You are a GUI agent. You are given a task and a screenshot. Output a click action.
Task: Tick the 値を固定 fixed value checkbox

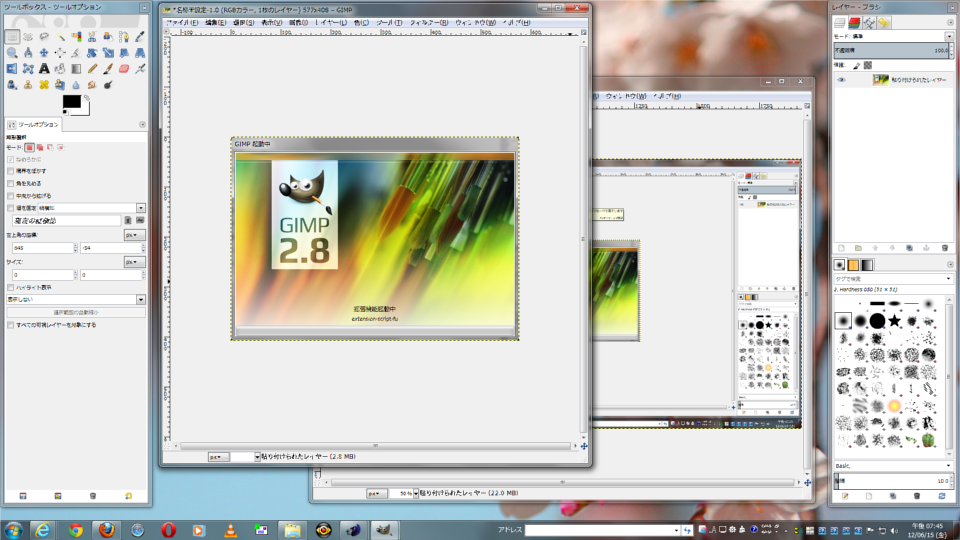click(x=10, y=208)
